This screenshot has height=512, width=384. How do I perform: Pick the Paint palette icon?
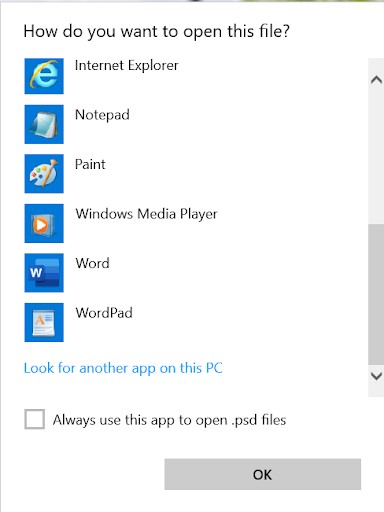44,174
